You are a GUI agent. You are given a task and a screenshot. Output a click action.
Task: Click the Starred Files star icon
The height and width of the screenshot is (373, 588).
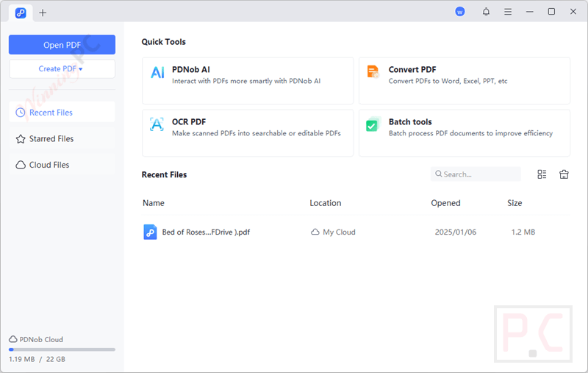point(21,139)
